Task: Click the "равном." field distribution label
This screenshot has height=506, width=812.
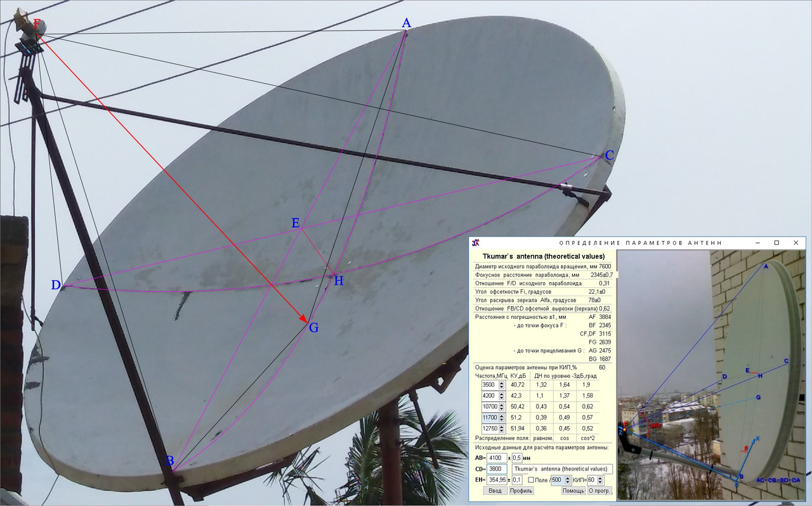Action: 542,438
